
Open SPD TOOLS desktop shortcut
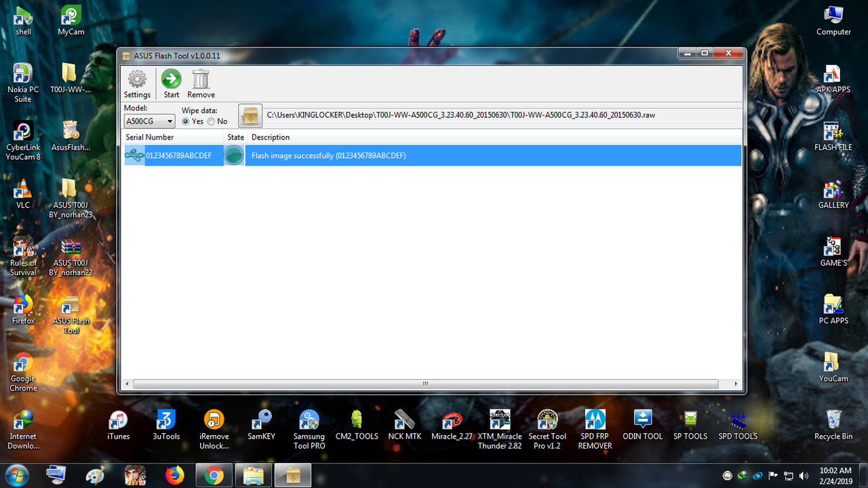pos(738,425)
